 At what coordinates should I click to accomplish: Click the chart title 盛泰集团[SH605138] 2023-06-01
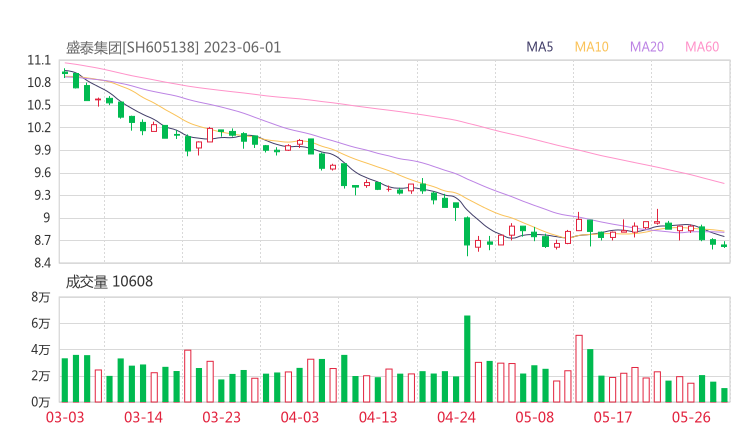pyautogui.click(x=173, y=48)
